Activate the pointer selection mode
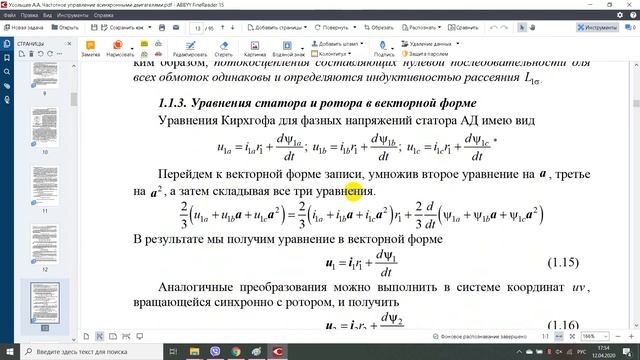Viewport: 640px width, 360px height. coord(522,27)
